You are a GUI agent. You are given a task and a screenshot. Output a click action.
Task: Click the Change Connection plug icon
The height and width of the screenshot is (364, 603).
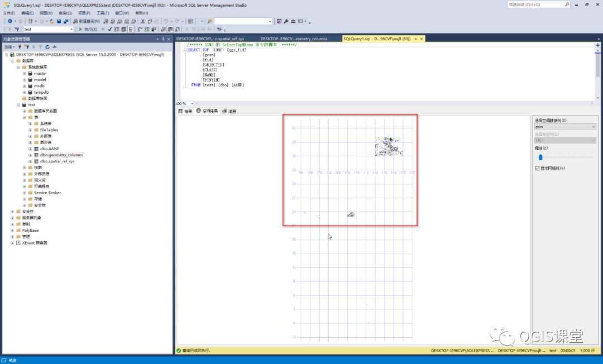pyautogui.click(x=17, y=29)
